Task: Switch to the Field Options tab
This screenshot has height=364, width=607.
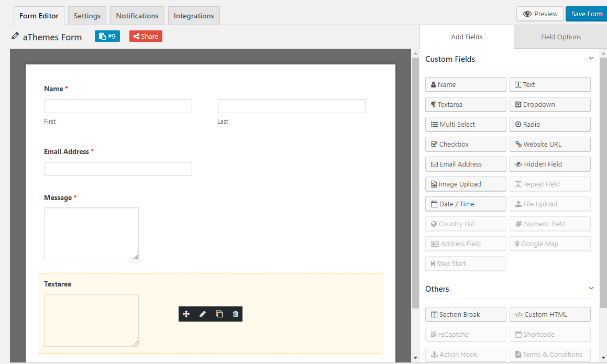Action: (560, 37)
